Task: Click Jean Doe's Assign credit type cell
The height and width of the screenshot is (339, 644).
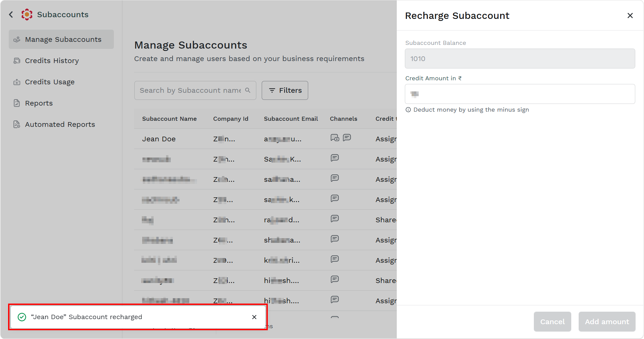Action: (x=386, y=139)
